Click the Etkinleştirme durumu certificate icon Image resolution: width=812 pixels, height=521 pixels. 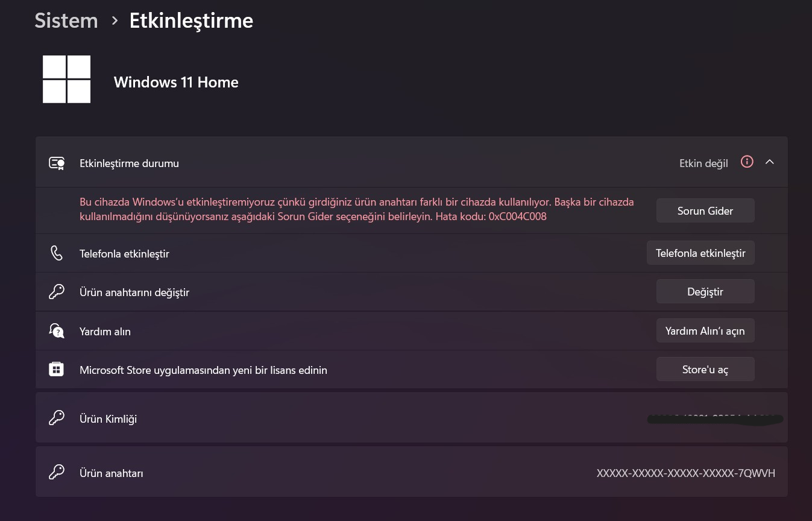click(x=57, y=163)
